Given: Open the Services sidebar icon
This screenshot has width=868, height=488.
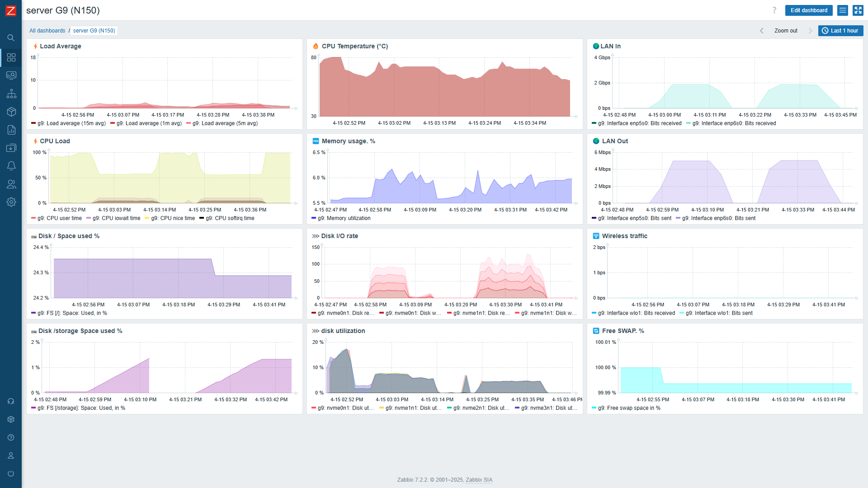Looking at the screenshot, I should point(11,94).
